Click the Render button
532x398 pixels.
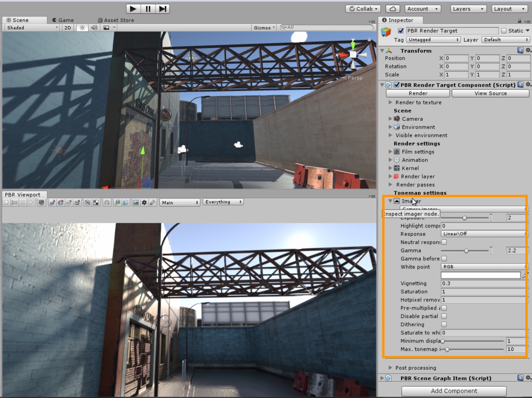pos(418,93)
